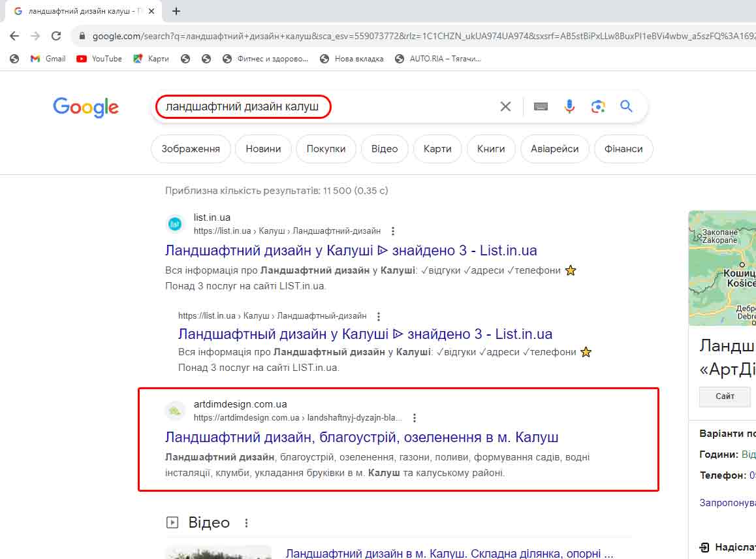Viewport: 756px width, 559px height.
Task: Open the AUTO.RIA bookmark
Action: [438, 59]
